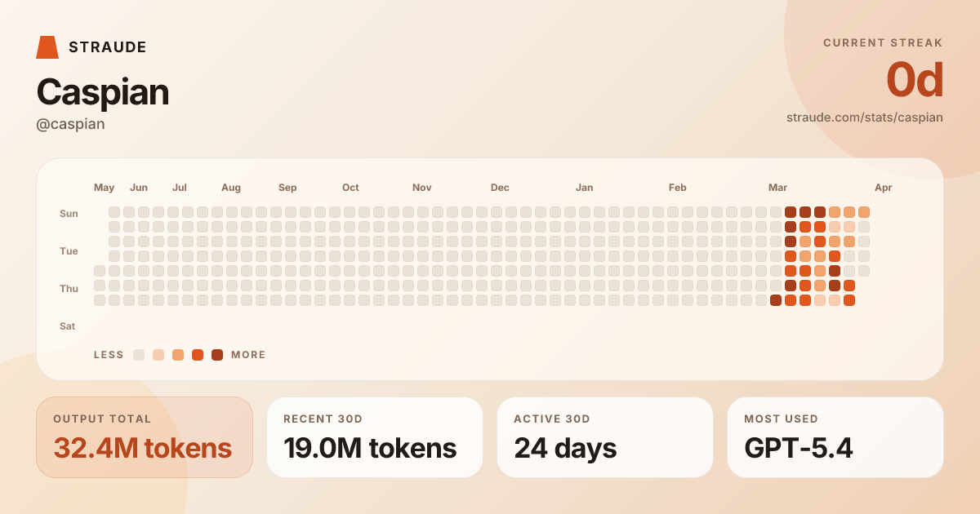Click the STRAUDE brand name text
980x514 pixels.
tap(108, 47)
